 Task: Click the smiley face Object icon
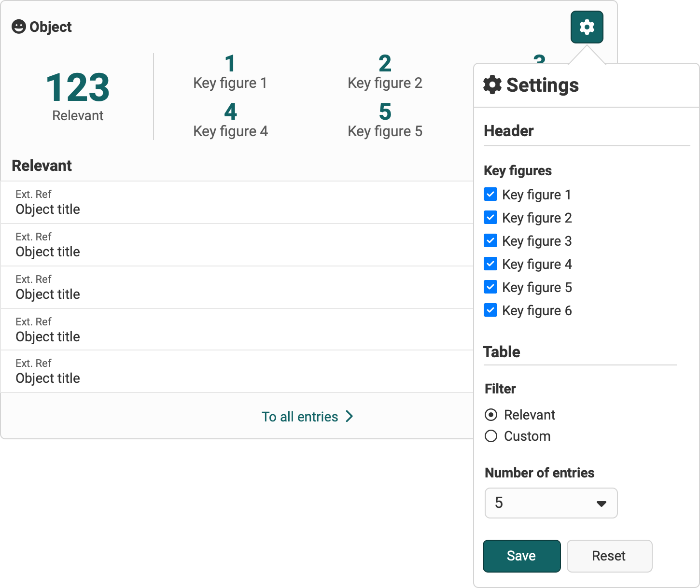18,27
